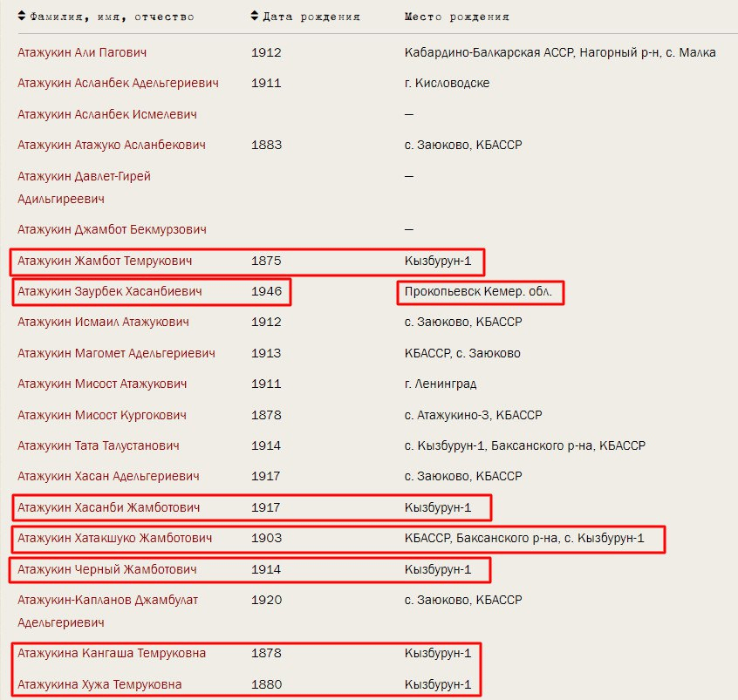738x700 pixels.
Task: Sort table by Дата рождения column
Action: [310, 17]
